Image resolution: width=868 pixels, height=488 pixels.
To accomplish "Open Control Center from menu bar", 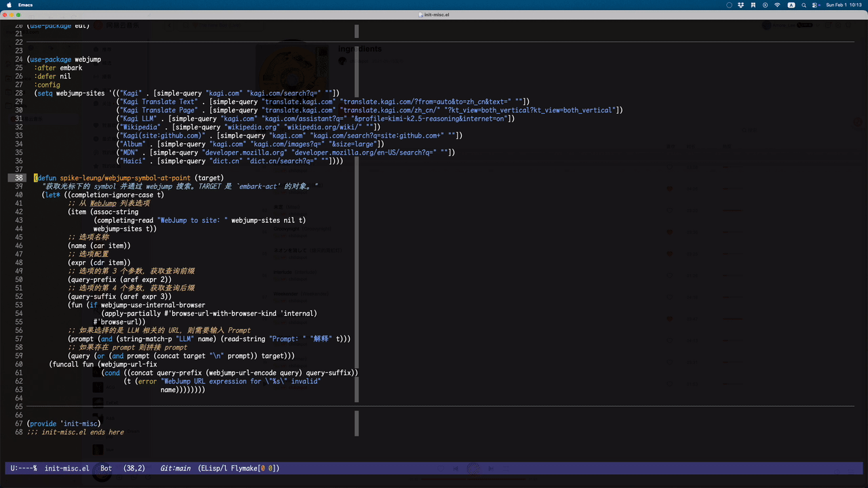I will [x=816, y=5].
